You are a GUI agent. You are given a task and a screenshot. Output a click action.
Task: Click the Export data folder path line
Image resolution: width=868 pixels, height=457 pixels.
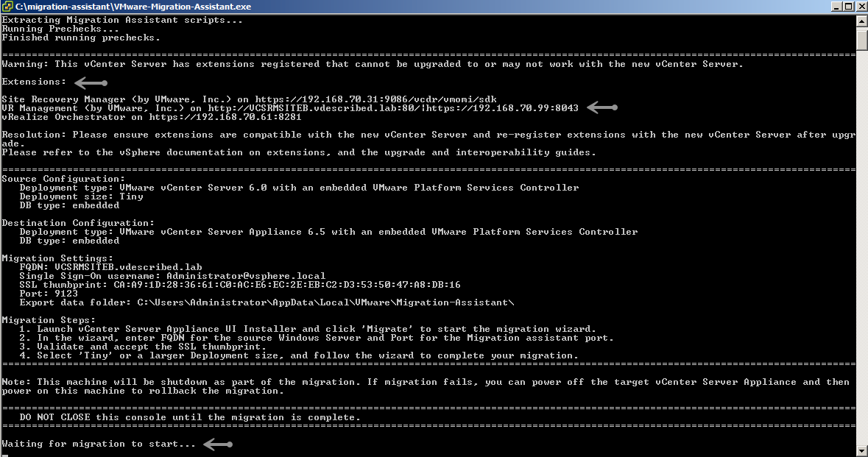267,303
